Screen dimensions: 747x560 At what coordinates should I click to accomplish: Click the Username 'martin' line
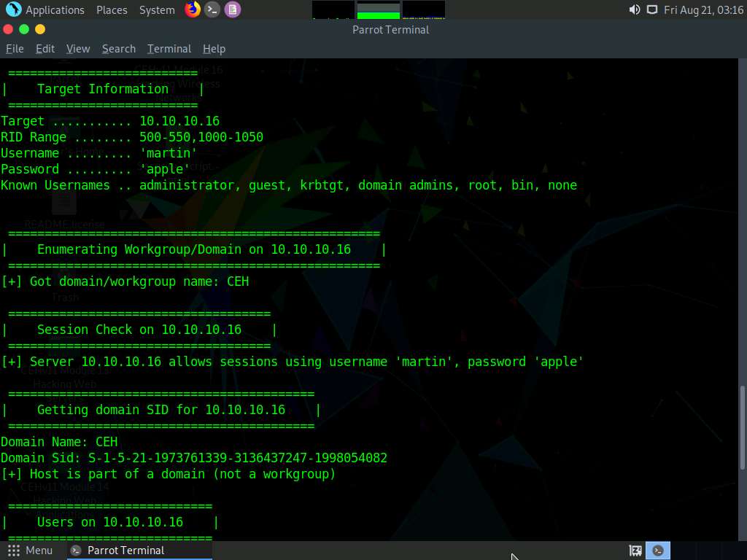coord(99,153)
